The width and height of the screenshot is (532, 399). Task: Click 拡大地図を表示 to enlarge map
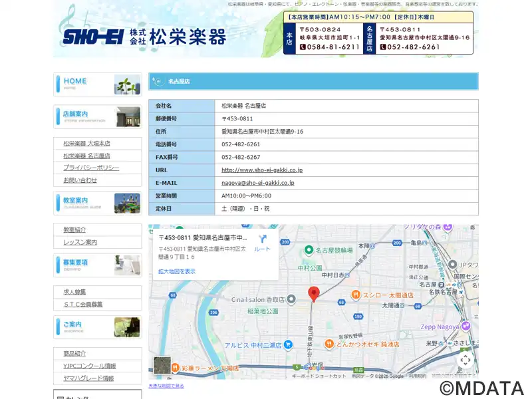177,271
